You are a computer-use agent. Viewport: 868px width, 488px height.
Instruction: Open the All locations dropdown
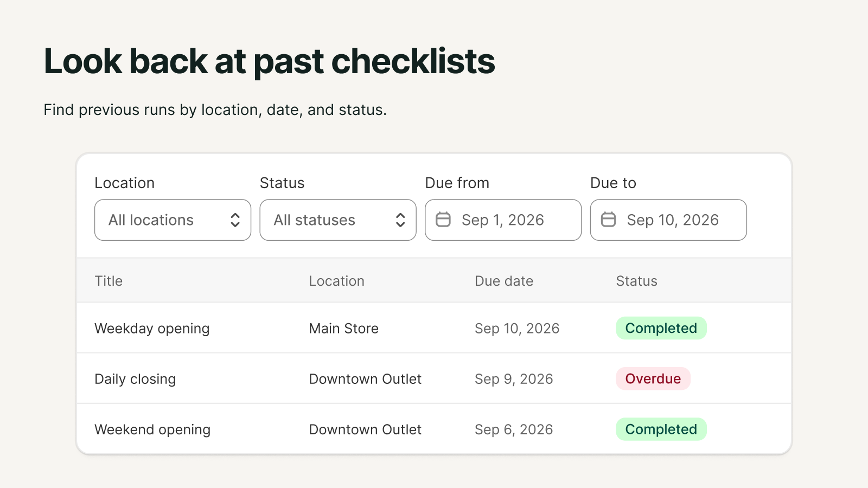(173, 220)
